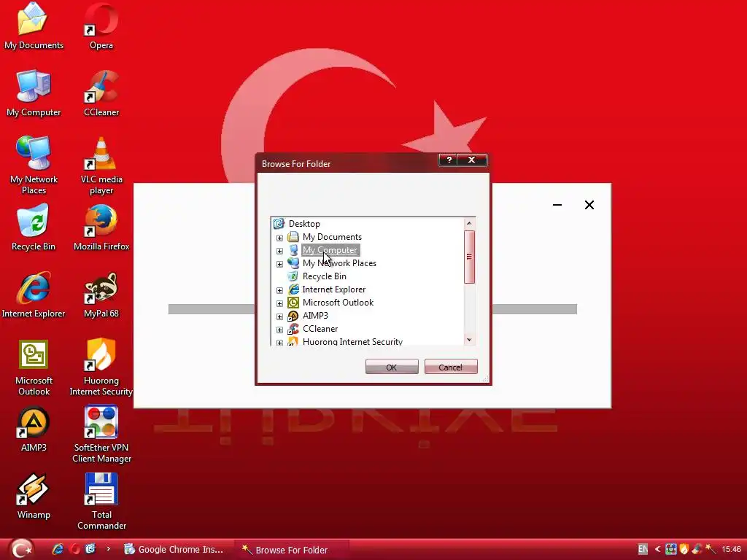Image resolution: width=747 pixels, height=560 pixels.
Task: Close the white installer window behind the dialog
Action: 589,205
